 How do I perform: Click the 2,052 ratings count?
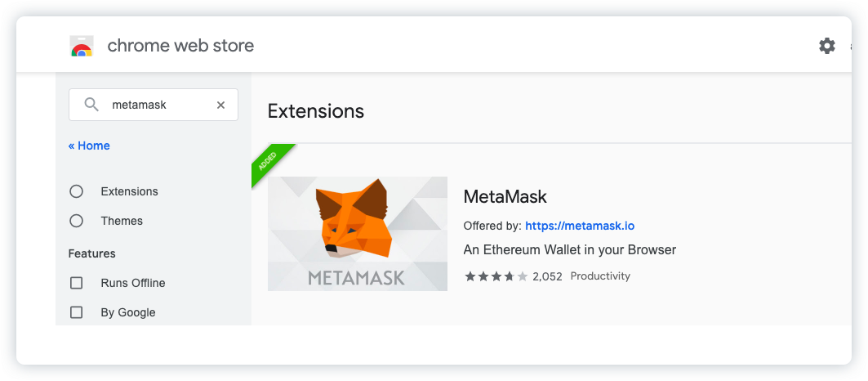point(547,276)
